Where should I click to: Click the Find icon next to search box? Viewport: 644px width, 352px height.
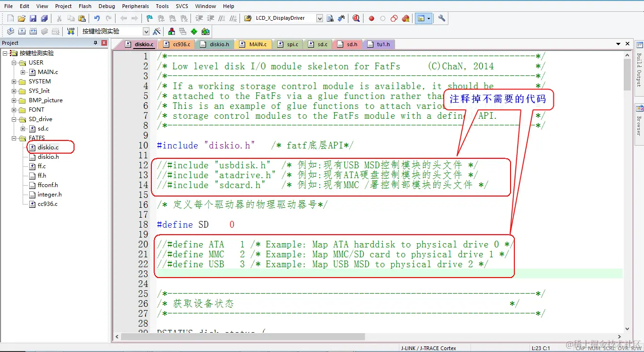(330, 18)
